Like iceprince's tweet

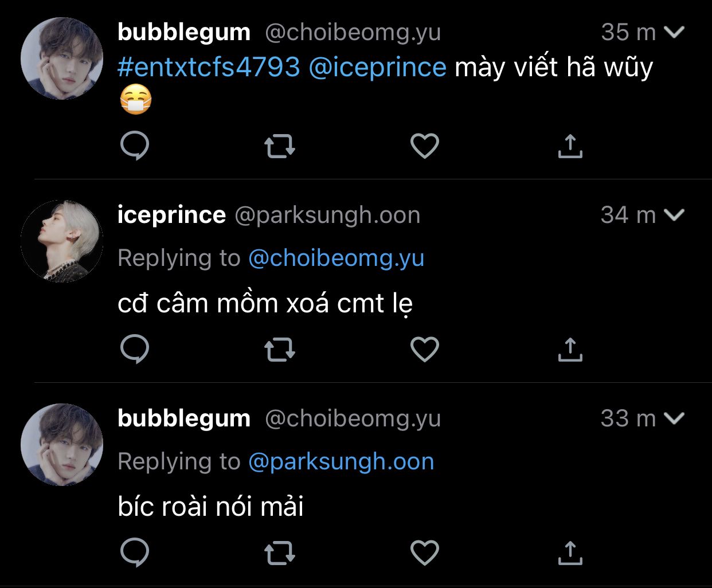pyautogui.click(x=425, y=349)
